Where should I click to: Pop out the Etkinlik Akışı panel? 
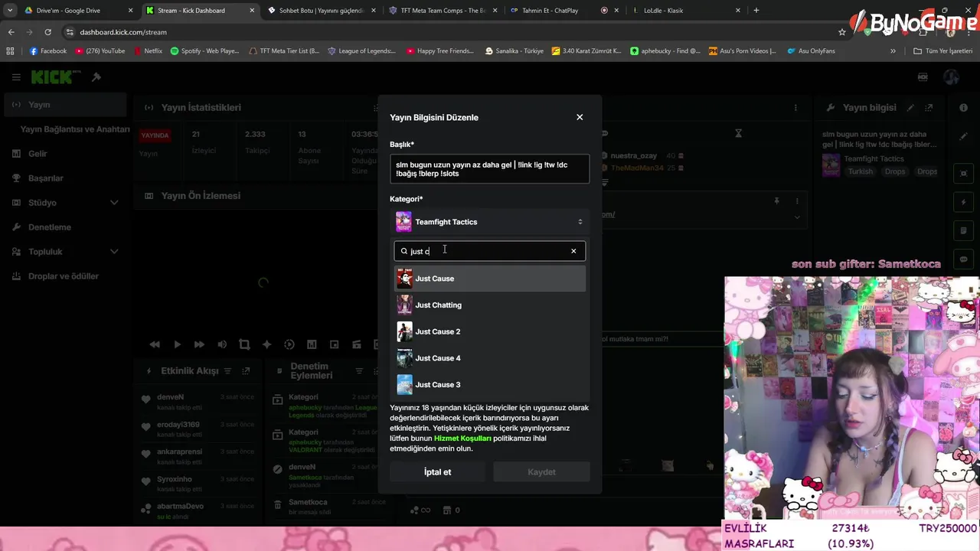pos(246,371)
